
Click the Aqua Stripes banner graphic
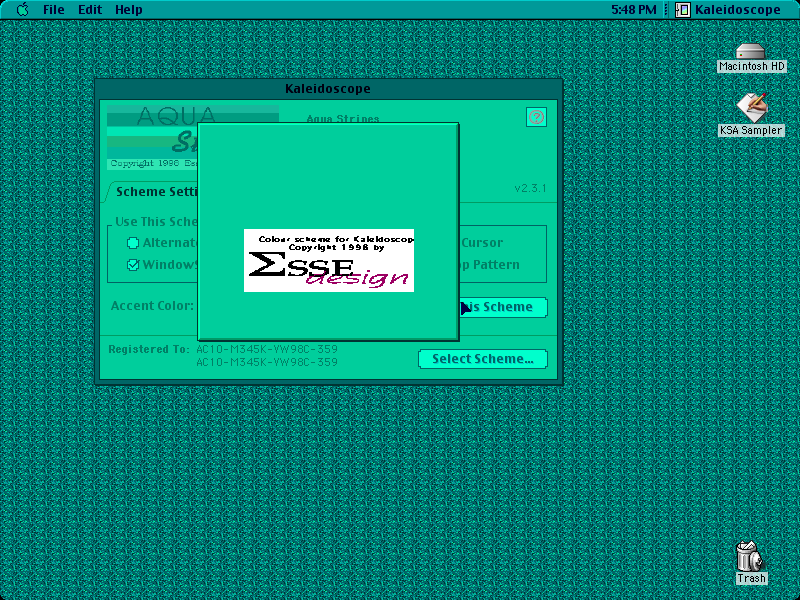click(152, 137)
